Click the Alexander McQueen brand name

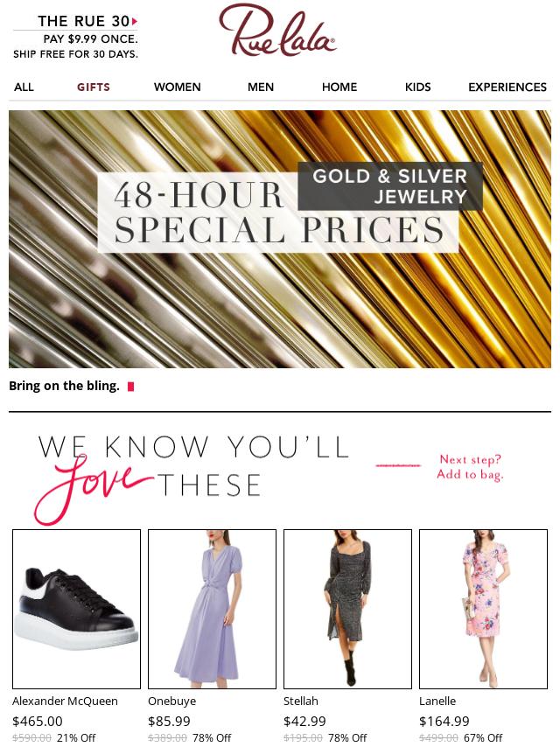click(66, 702)
